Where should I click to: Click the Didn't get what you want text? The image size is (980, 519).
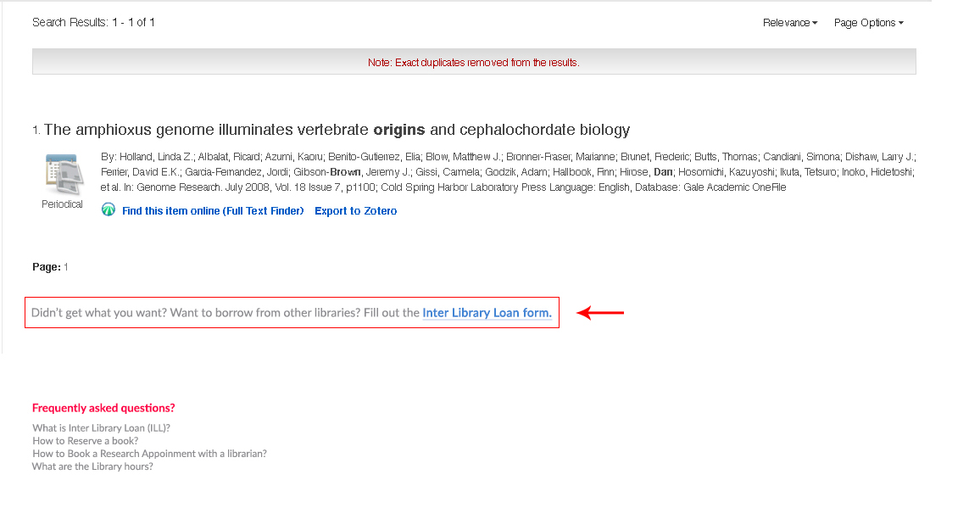(x=225, y=313)
